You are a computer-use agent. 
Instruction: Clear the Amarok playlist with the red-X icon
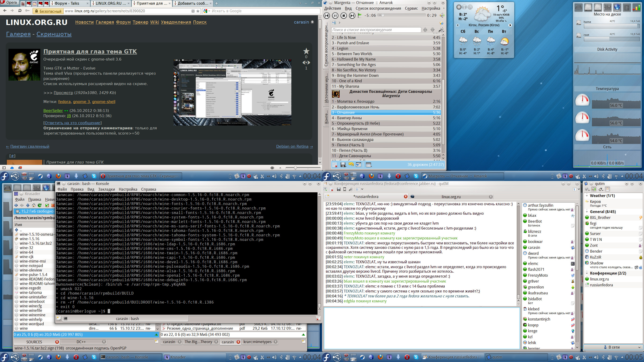tap(334, 165)
